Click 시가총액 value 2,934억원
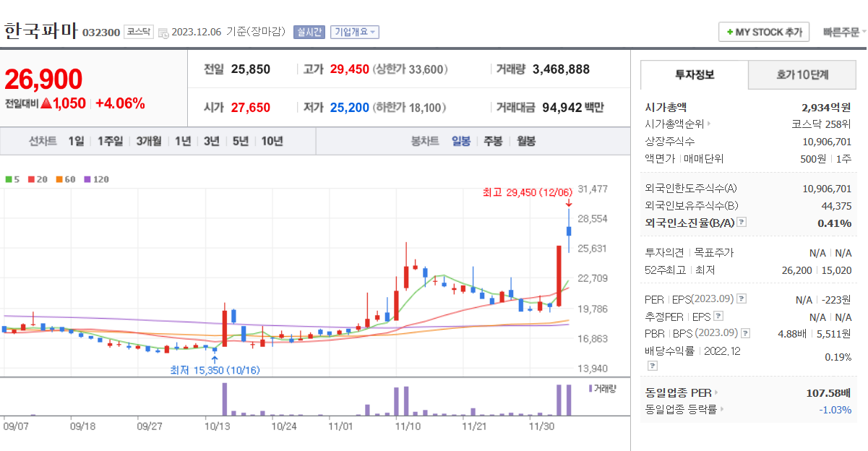This screenshot has height=451, width=868. coord(827,107)
